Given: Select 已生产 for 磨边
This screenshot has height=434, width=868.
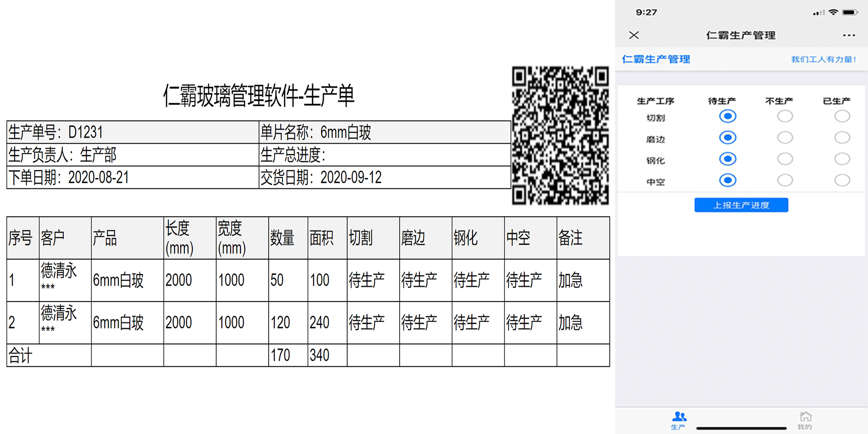Looking at the screenshot, I should coord(842,138).
